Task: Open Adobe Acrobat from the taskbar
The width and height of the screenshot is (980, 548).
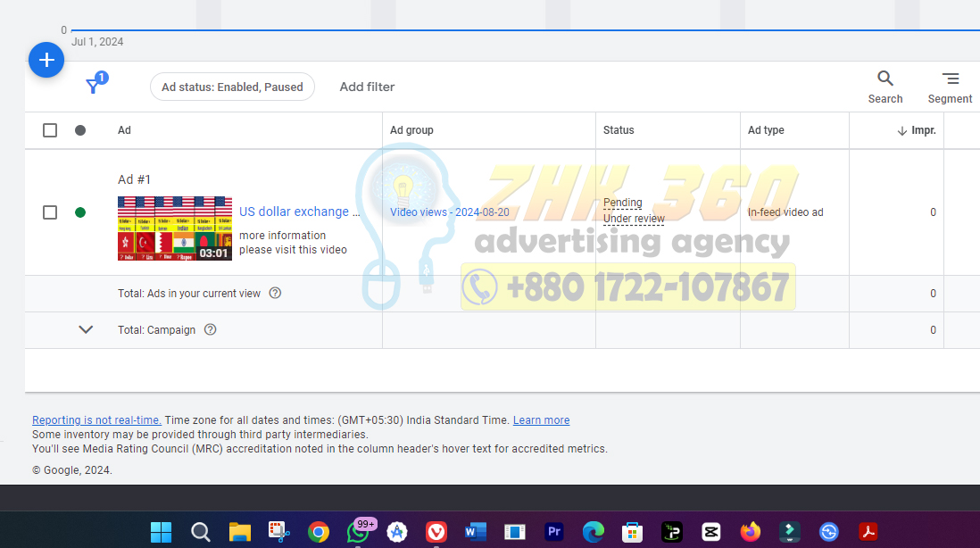Action: point(868,532)
